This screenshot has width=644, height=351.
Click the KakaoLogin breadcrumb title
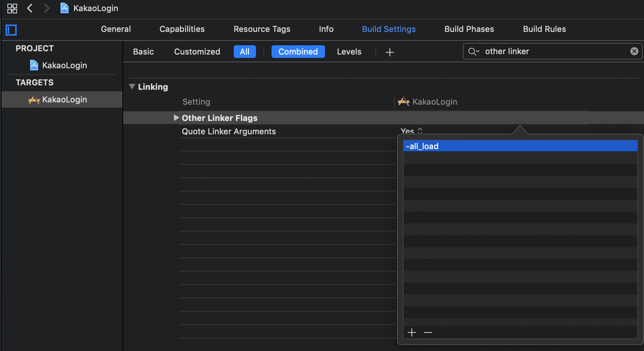[96, 8]
